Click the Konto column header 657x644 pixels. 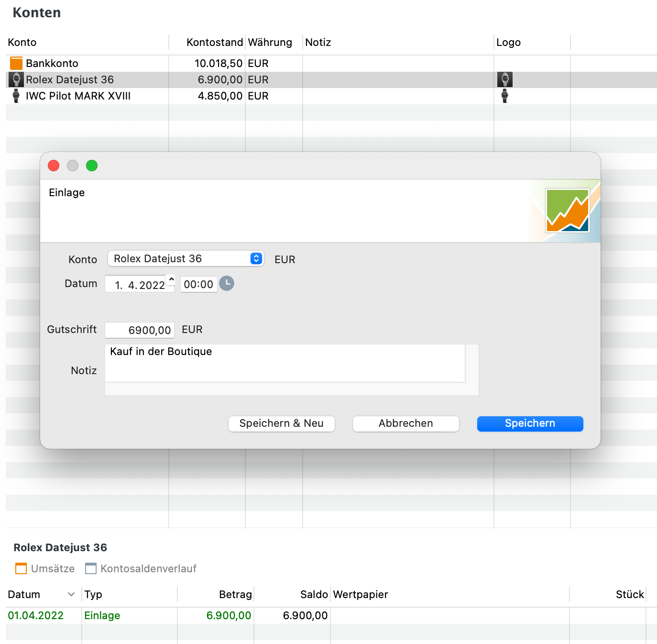pos(87,42)
